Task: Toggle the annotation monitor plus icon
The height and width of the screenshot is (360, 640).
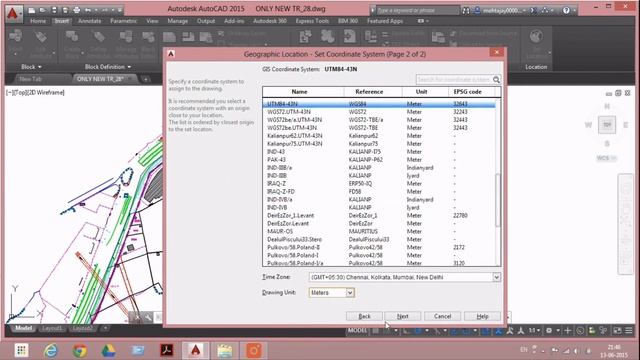Action: coord(567,330)
